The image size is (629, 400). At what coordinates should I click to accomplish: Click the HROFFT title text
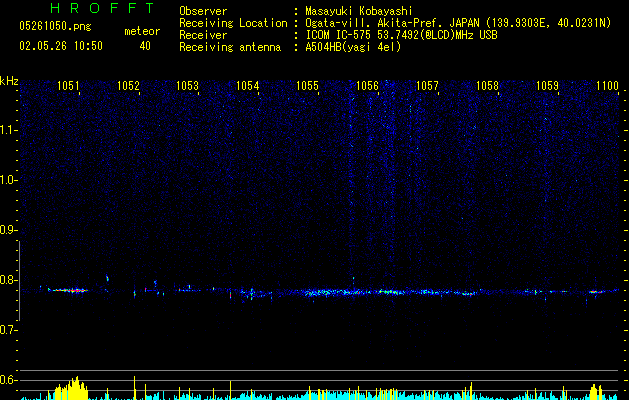click(103, 8)
